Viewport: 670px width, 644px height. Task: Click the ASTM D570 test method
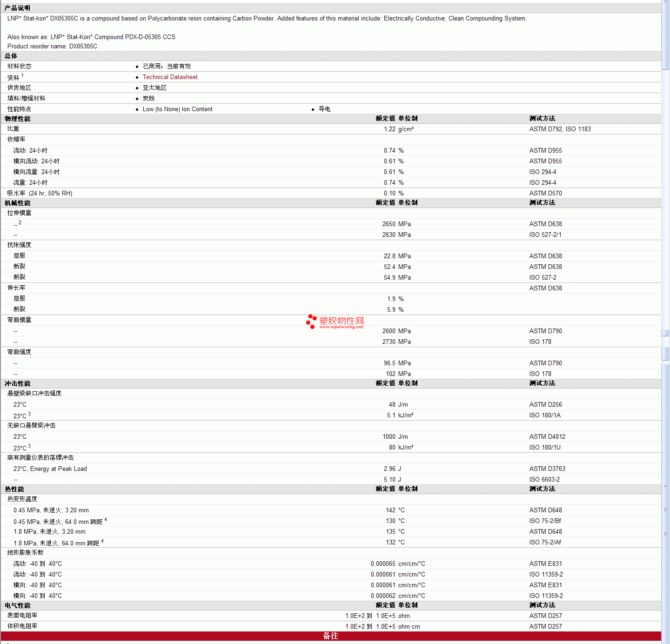point(545,194)
